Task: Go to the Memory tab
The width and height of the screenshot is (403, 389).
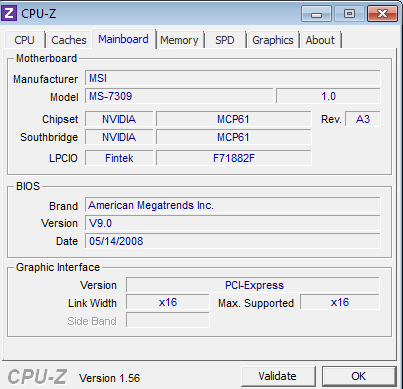Action: 179,40
